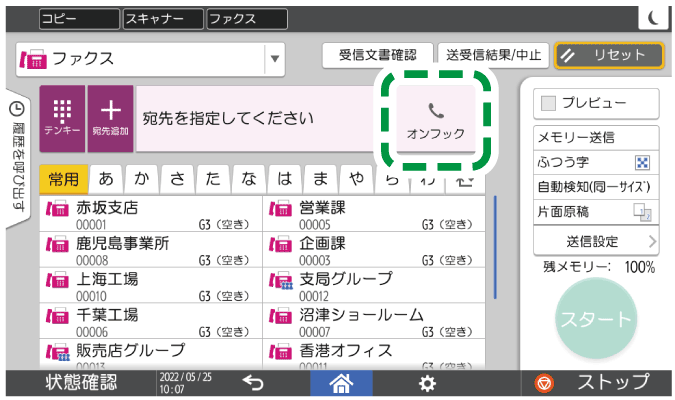Open 送受信結果/中止 results screen

(x=493, y=55)
